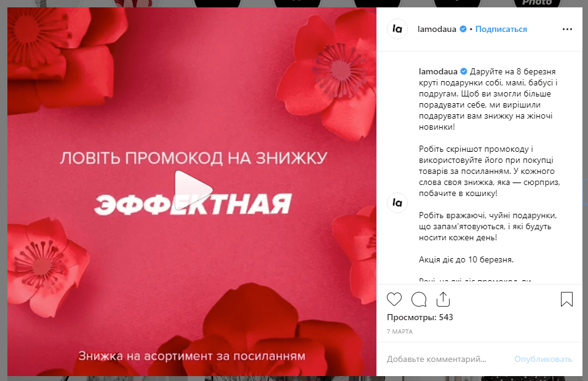Image resolution: width=588 pixels, height=381 pixels.
Task: Open lamodaua profile avatar in header
Action: coord(397,29)
